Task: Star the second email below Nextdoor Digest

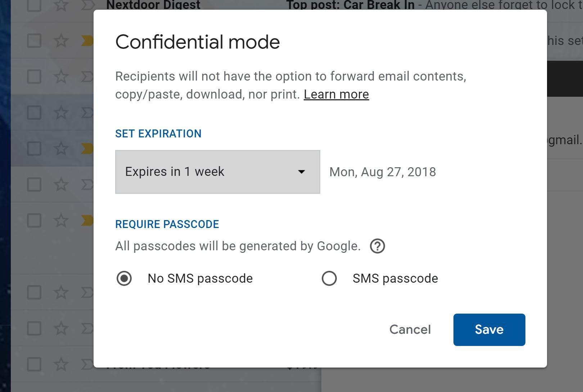Action: point(61,77)
